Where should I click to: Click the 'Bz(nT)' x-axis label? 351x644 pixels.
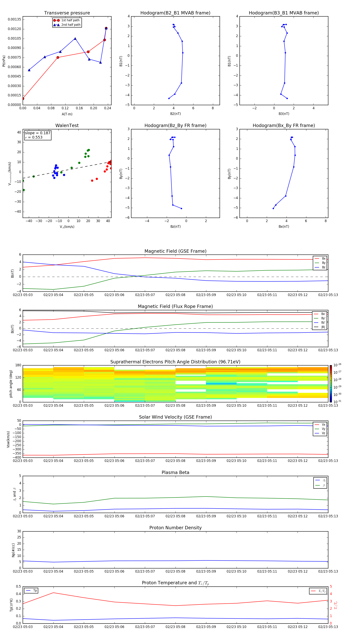[175, 227]
